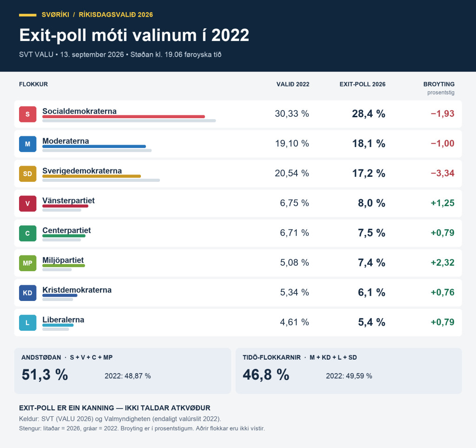Click the EXIT-POLL 2026 column header
This screenshot has width=476, height=448.
pos(363,84)
